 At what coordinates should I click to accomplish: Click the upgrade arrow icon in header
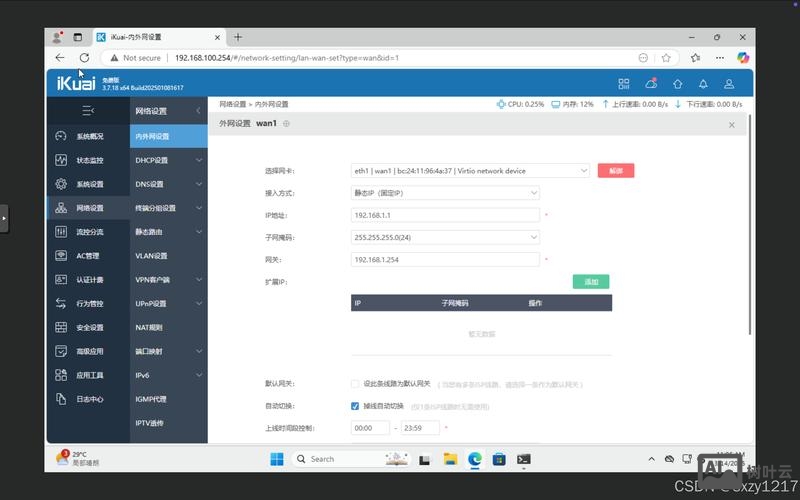[678, 84]
